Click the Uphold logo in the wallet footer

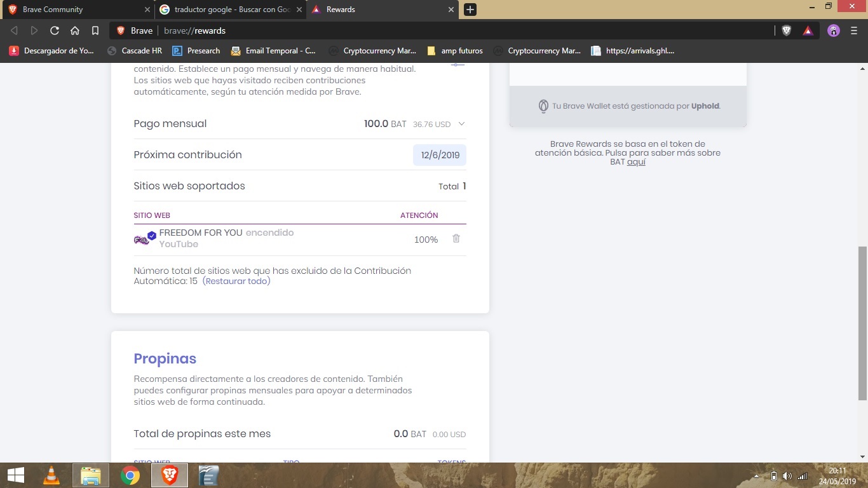(x=543, y=106)
